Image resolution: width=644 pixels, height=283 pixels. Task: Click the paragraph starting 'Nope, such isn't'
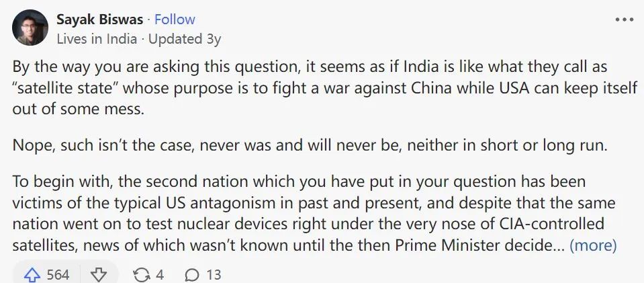(x=310, y=147)
